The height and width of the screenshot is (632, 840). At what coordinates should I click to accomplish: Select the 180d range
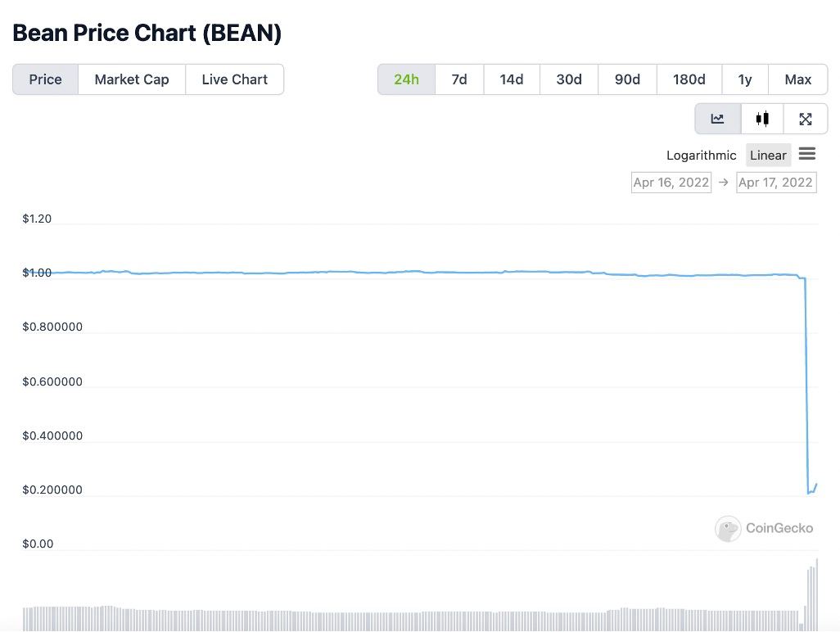pyautogui.click(x=689, y=79)
